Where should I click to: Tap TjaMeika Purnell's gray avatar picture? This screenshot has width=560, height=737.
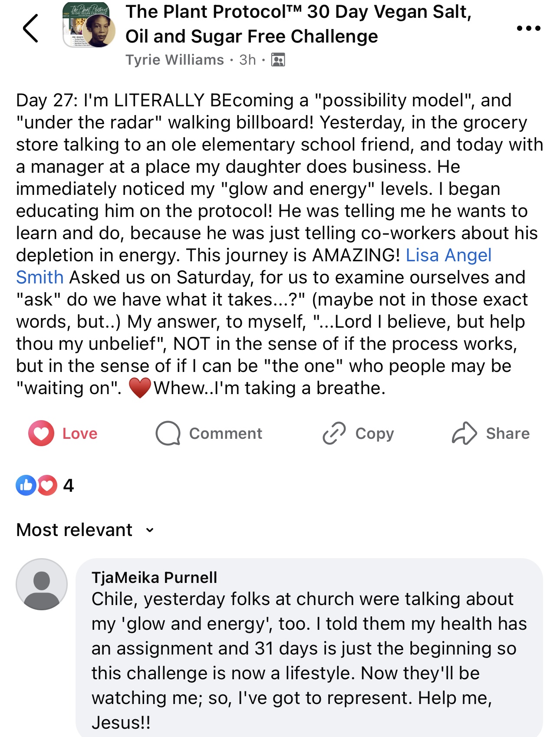pyautogui.click(x=42, y=584)
